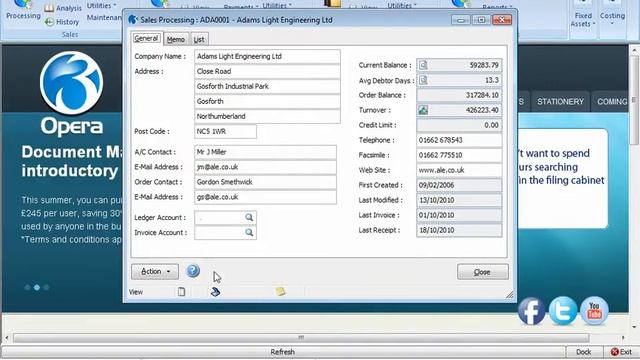Select the third carousel dot indicator
This screenshot has width=640, height=360.
click(46, 287)
